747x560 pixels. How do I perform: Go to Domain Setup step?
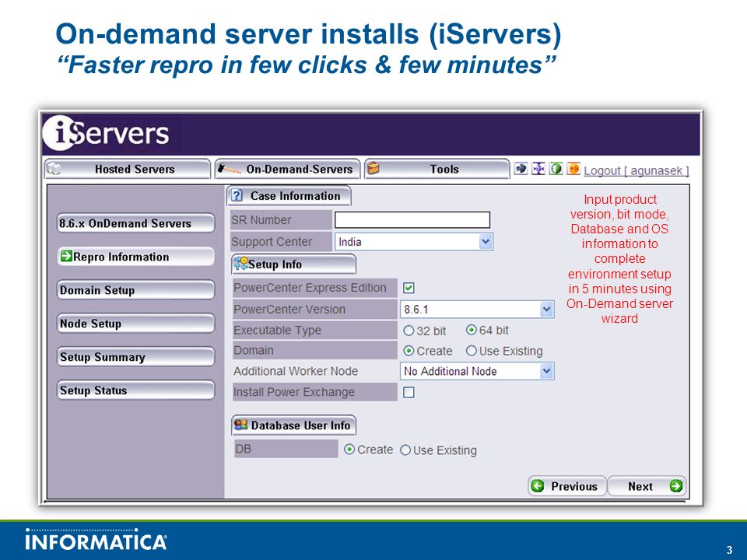pos(135,289)
